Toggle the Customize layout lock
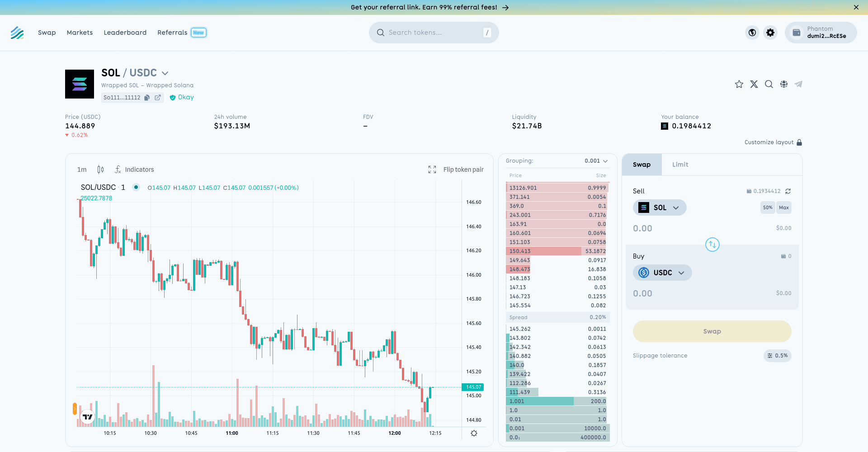868x452 pixels. 799,142
